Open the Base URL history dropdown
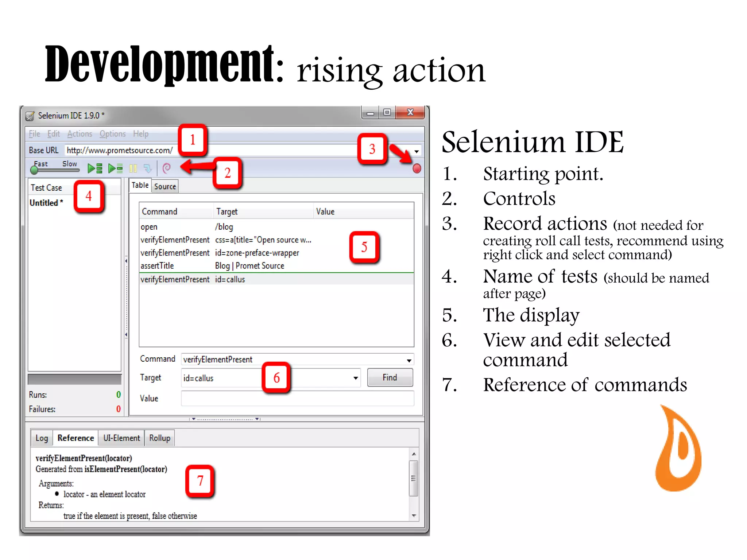Image resolution: width=747 pixels, height=560 pixels. pyautogui.click(x=417, y=151)
